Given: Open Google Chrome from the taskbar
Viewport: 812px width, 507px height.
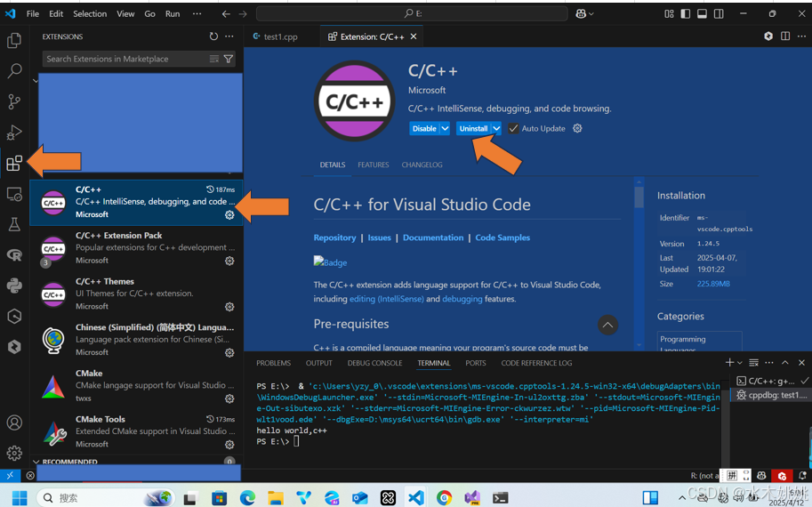Looking at the screenshot, I should click(444, 498).
